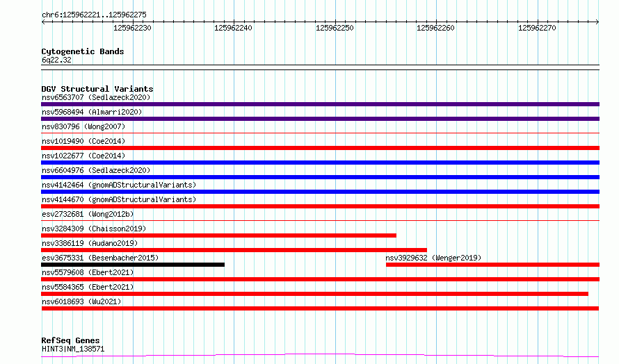The image size is (619, 364).
Task: Open variant nsv4142464 (gnomADStructuralVariants) label
Action: (x=119, y=185)
